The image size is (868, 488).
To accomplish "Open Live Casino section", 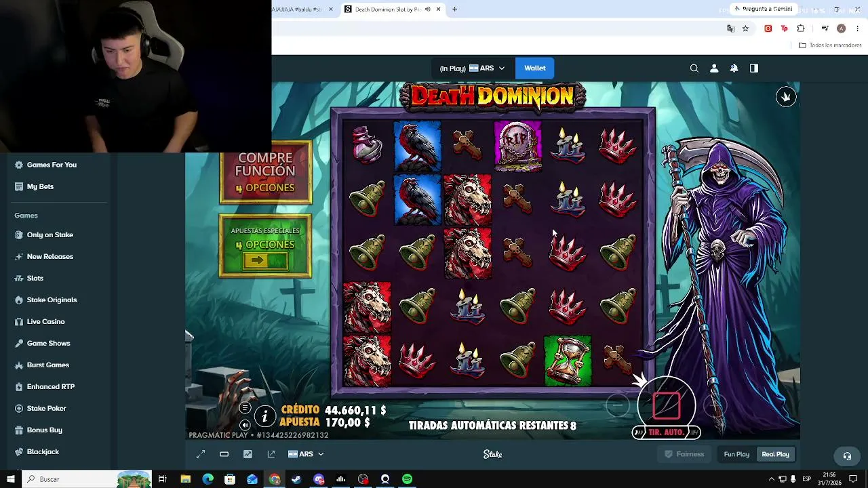I will 46,321.
